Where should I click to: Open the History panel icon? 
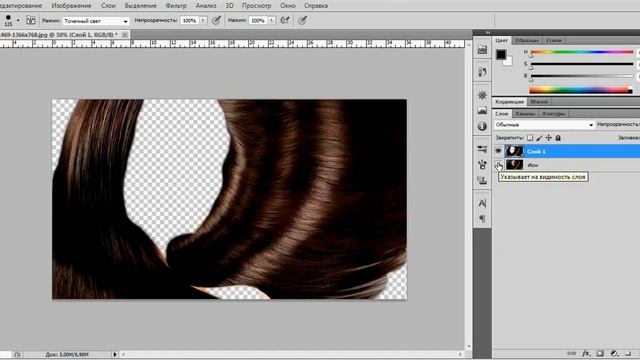pyautogui.click(x=482, y=72)
